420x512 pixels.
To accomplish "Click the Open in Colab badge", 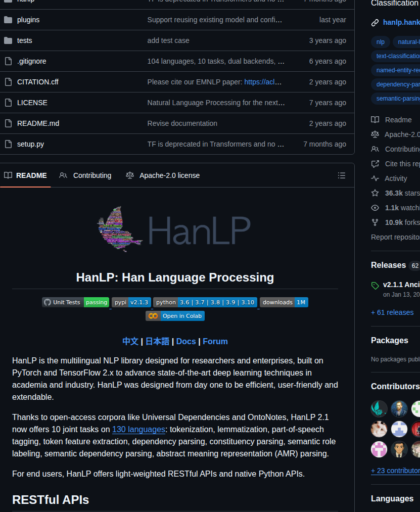I will 175,316.
